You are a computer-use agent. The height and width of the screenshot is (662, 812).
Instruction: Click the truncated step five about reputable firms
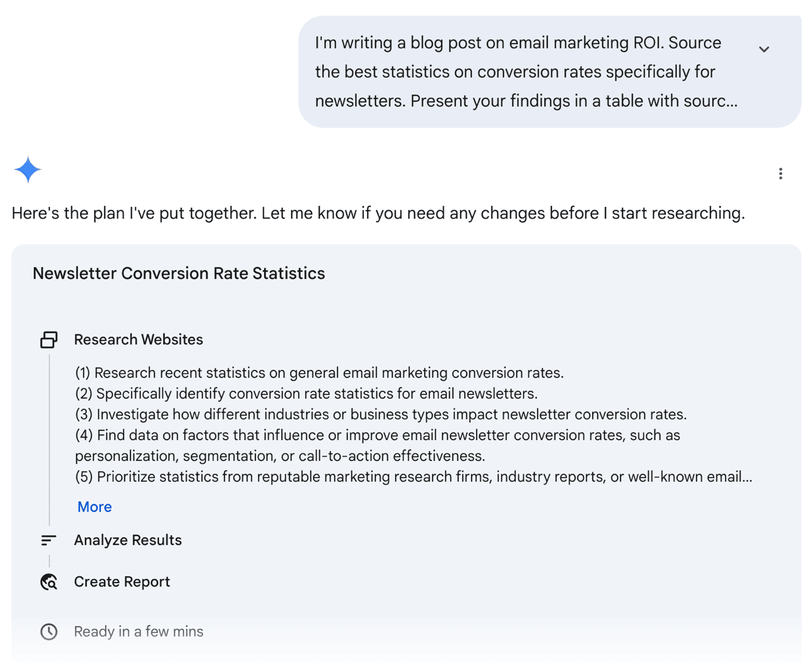(414, 477)
